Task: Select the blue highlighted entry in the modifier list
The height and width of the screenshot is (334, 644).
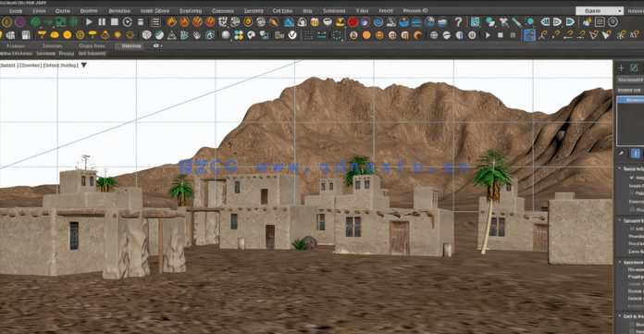Action: (x=630, y=100)
